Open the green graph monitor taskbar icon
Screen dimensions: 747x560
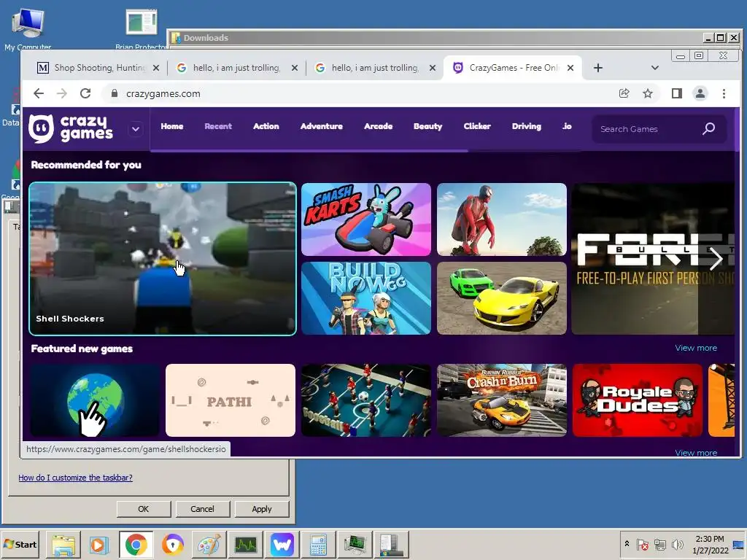tap(246, 544)
